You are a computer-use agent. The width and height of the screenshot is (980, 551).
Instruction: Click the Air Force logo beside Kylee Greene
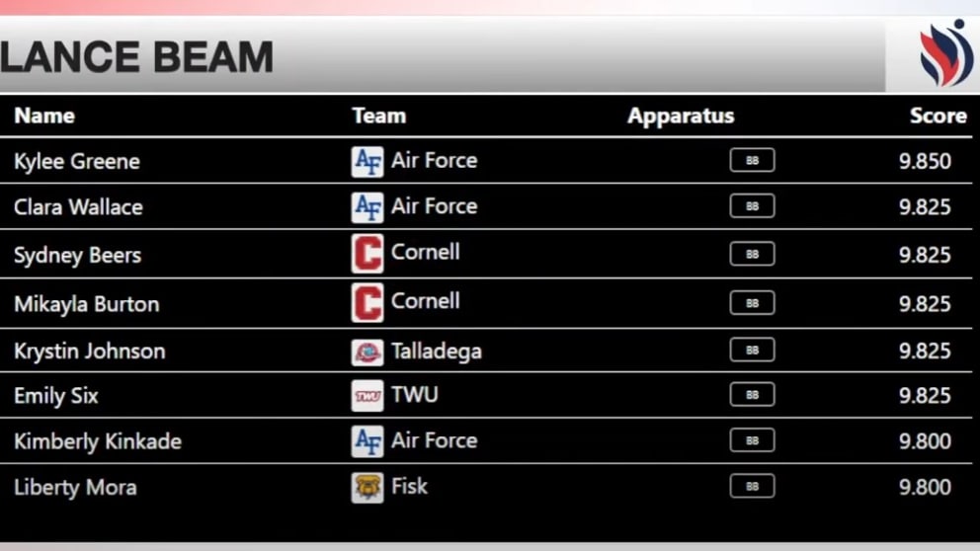pyautogui.click(x=367, y=161)
